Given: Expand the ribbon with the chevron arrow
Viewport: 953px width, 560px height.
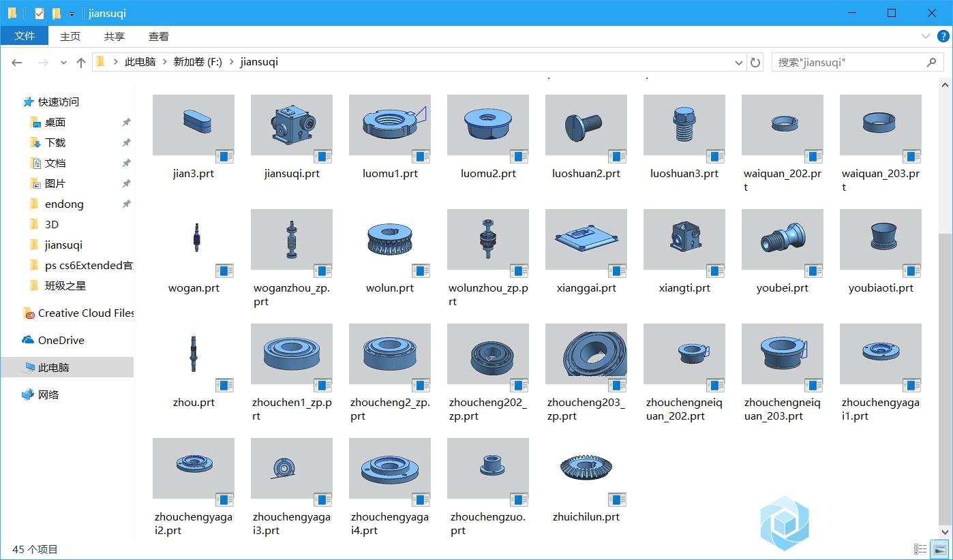Looking at the screenshot, I should [926, 36].
